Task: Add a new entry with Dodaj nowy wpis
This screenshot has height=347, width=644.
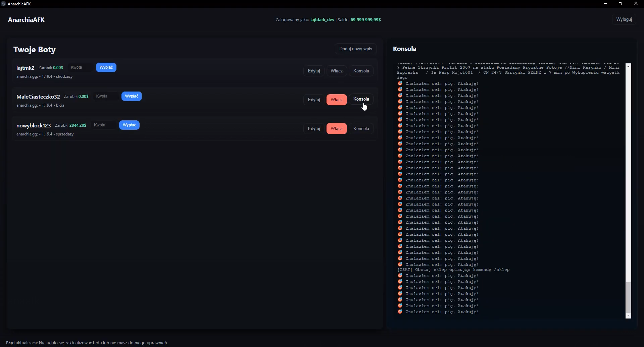Action: point(355,49)
